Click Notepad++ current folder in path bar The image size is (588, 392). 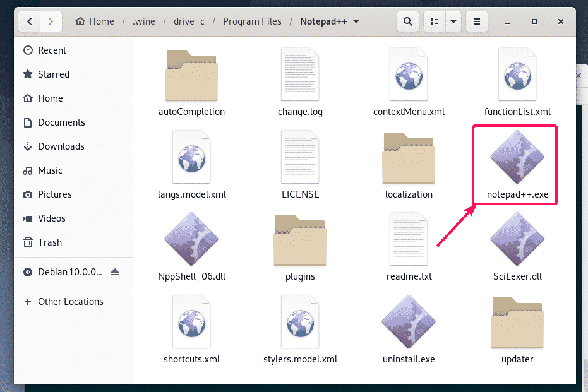click(x=323, y=21)
